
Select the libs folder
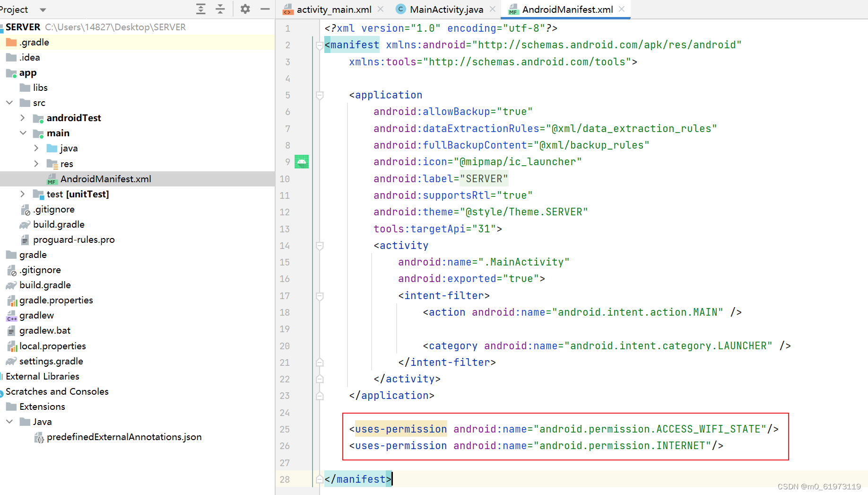[137, 88]
